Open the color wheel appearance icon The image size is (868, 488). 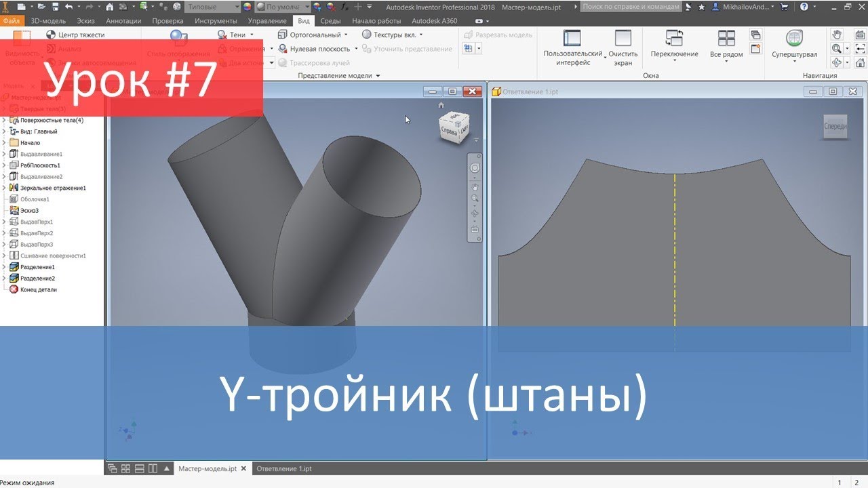point(247,6)
